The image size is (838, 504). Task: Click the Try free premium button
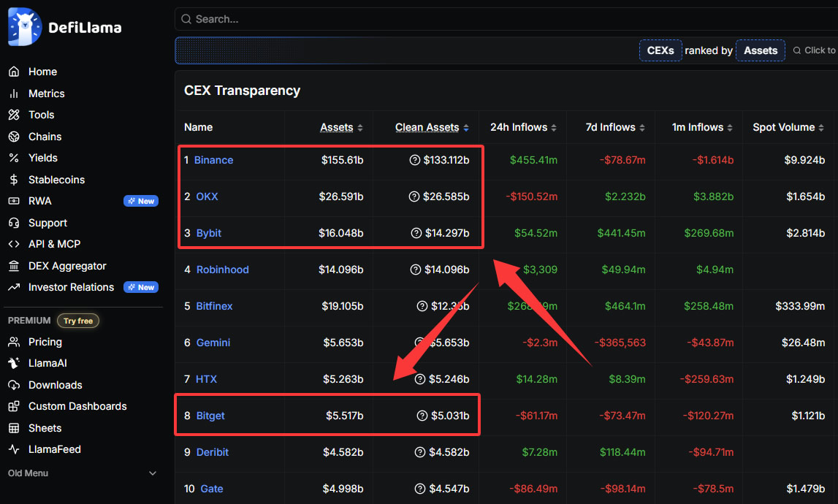(78, 321)
